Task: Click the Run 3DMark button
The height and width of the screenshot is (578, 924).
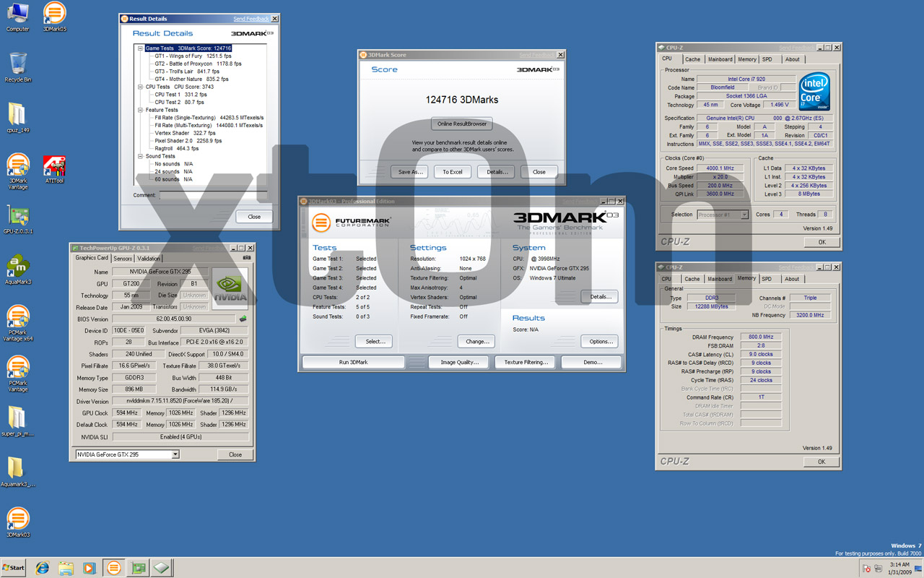Action: click(353, 362)
